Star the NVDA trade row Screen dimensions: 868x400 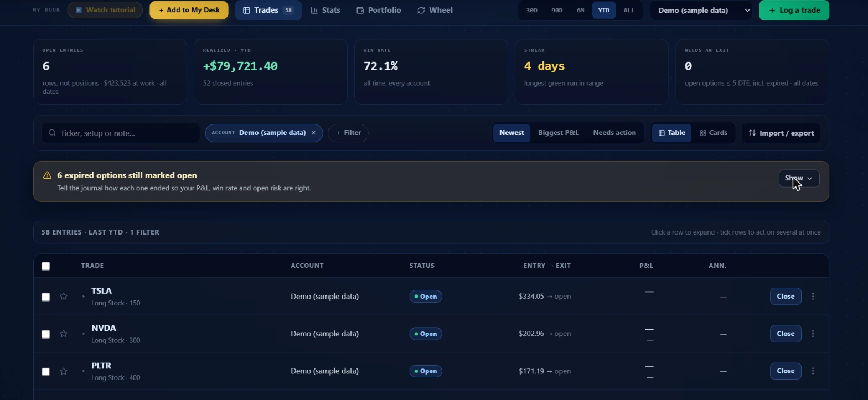coord(64,334)
